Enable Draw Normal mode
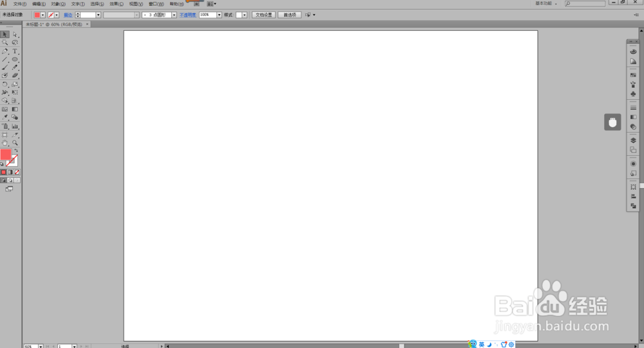The image size is (644, 348). 4,180
